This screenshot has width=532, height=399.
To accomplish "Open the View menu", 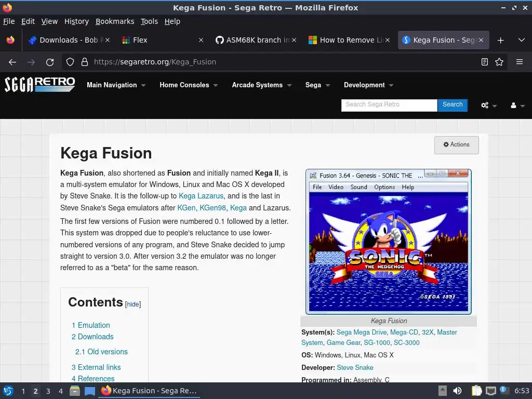I will 49,21.
